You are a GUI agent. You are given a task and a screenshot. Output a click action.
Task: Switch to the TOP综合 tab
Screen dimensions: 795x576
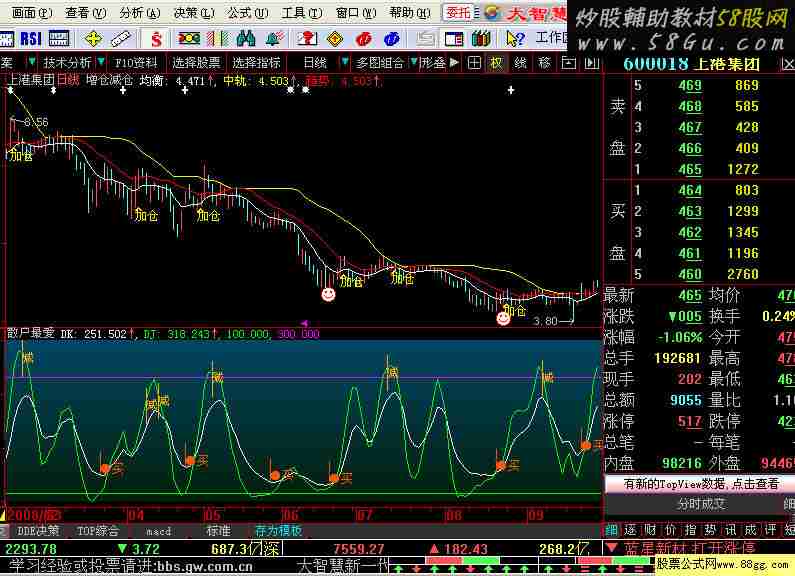point(98,531)
